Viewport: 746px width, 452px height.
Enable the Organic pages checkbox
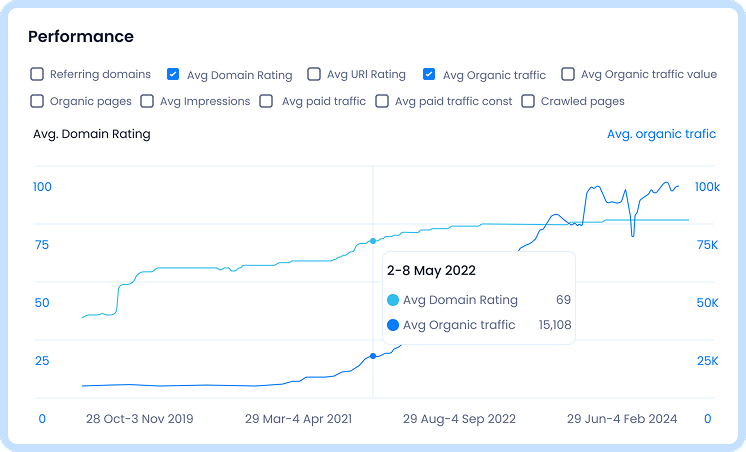coord(37,101)
